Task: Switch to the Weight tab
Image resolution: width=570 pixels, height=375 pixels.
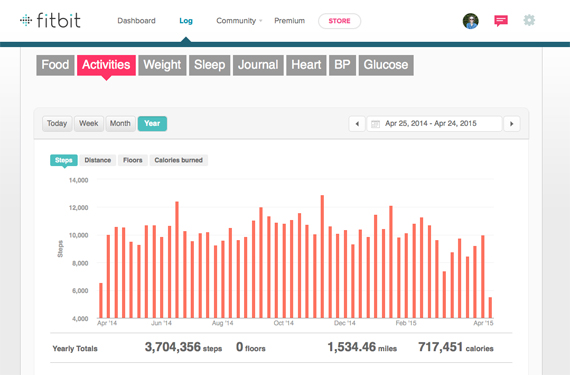Action: click(x=162, y=65)
